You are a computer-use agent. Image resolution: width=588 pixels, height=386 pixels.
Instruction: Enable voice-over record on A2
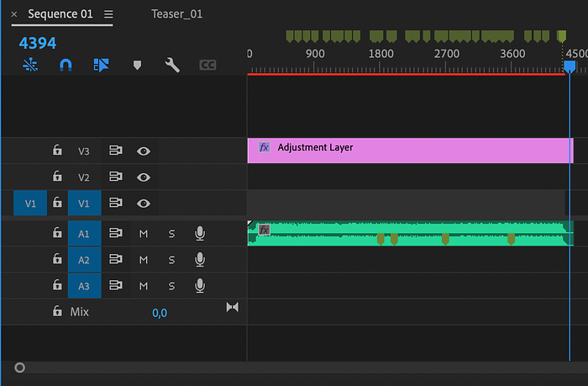click(200, 260)
